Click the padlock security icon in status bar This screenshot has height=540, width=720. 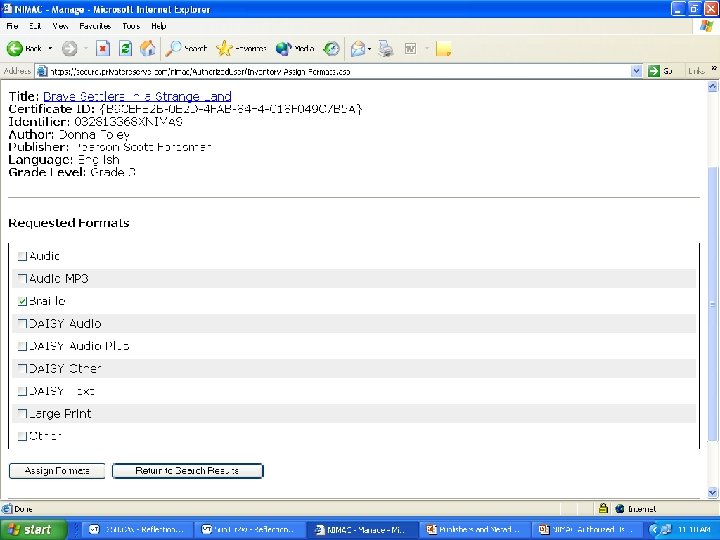tap(603, 508)
